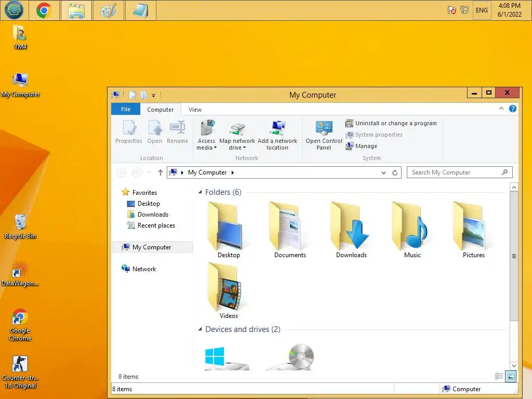The image size is (532, 399).
Task: Click the arrow after My Computer breadcrumb
Action: tap(233, 172)
